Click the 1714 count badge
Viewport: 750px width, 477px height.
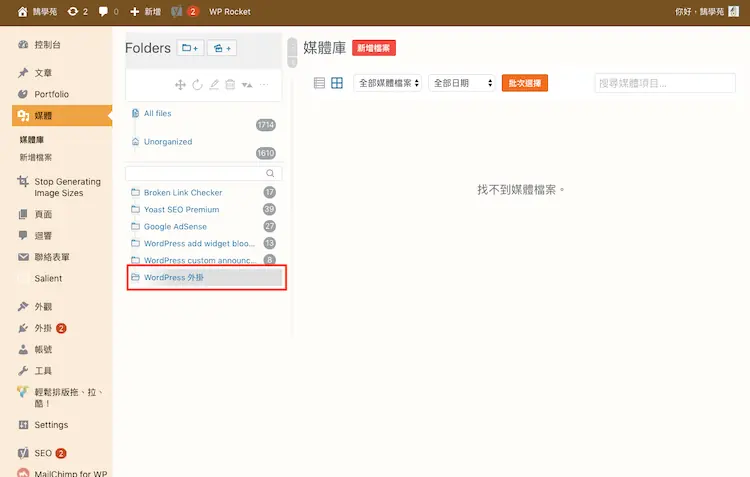click(x=266, y=125)
